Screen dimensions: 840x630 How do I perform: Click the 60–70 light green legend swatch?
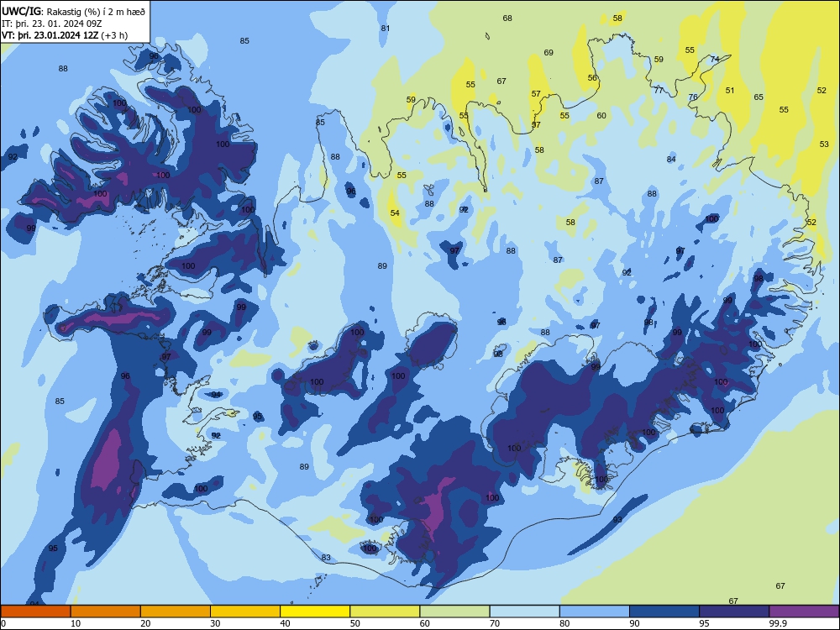454,612
